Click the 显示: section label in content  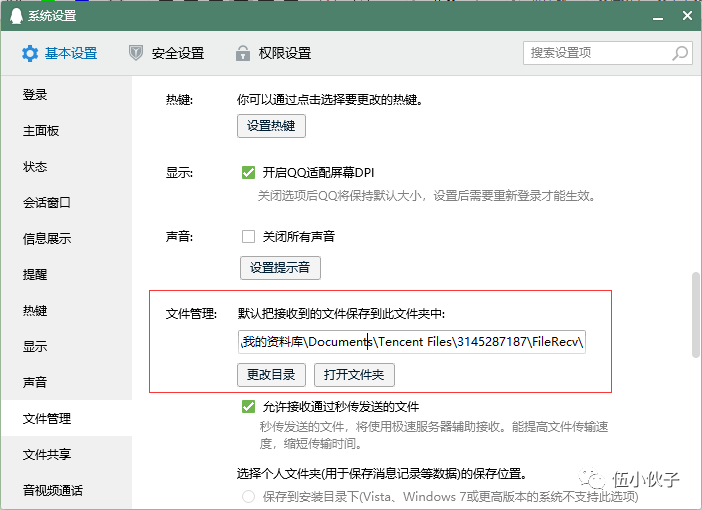point(179,172)
